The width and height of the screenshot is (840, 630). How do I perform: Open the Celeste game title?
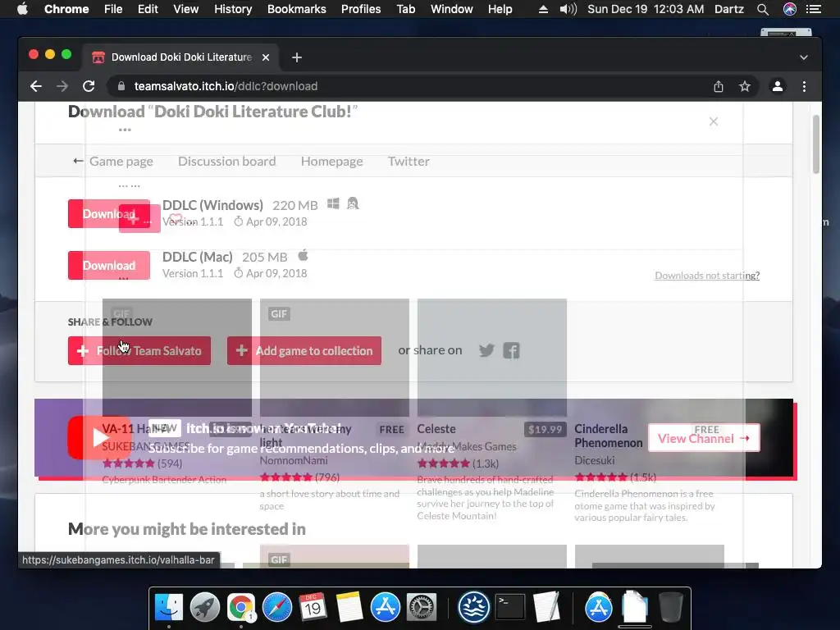436,429
